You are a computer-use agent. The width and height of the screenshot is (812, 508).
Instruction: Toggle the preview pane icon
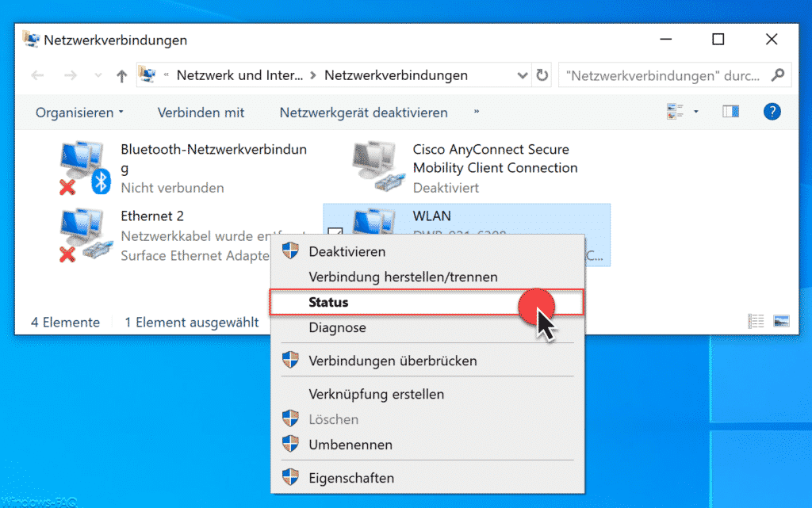pos(730,111)
